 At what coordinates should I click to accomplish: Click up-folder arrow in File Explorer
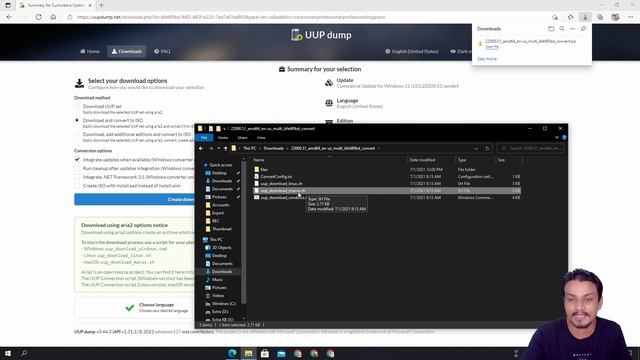225,149
